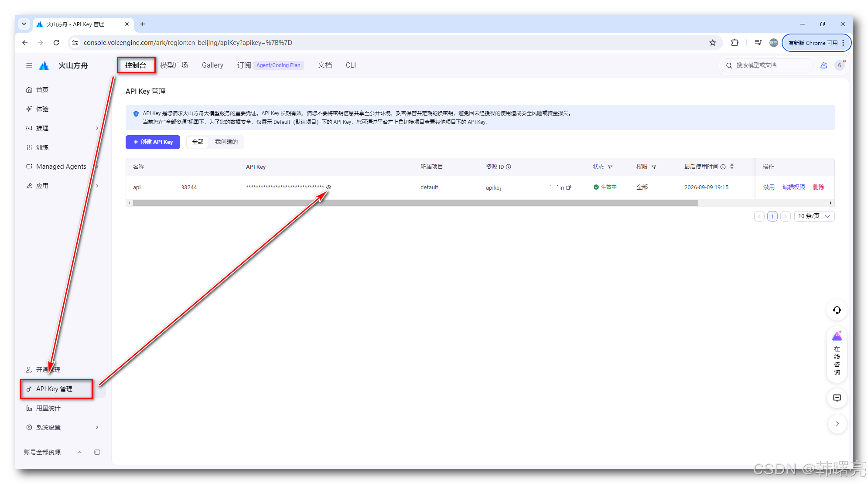Click 禁用 for the api key row

pyautogui.click(x=769, y=187)
